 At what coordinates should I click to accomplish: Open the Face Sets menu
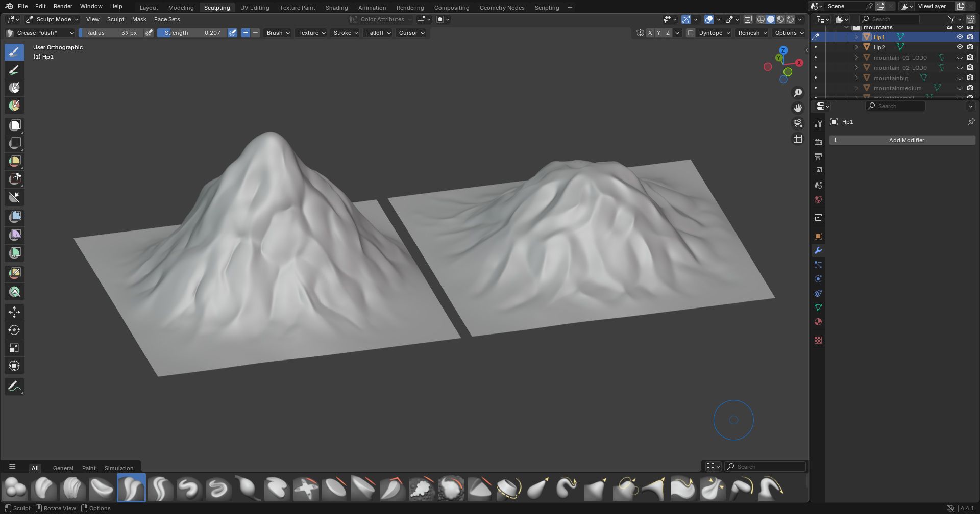(x=167, y=19)
